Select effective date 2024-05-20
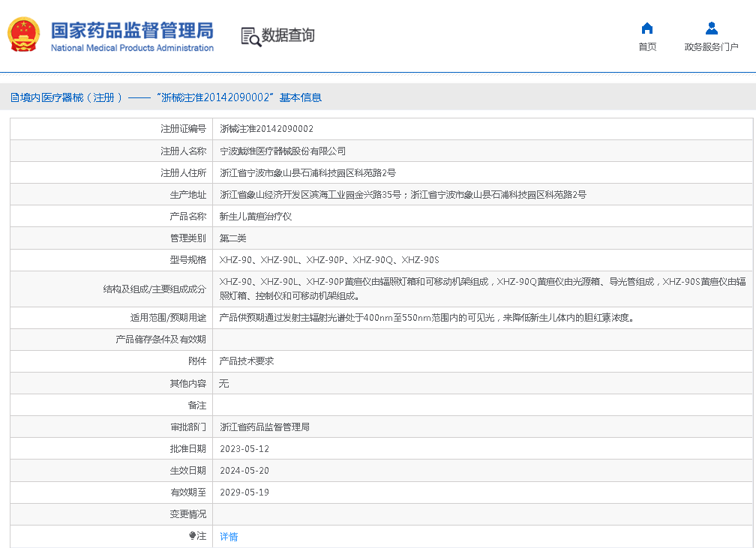The height and width of the screenshot is (548, 756). (x=244, y=470)
